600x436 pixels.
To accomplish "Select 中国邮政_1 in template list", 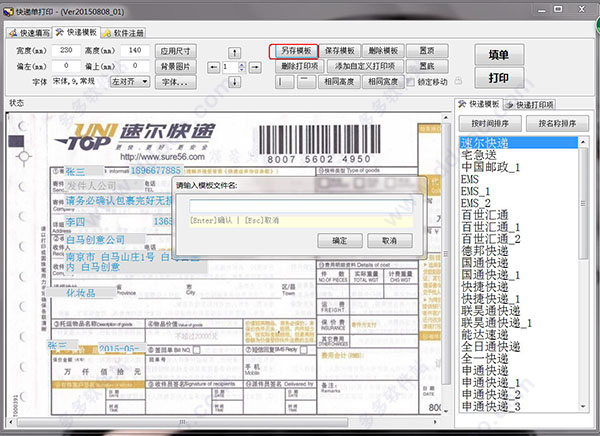I will (x=518, y=167).
